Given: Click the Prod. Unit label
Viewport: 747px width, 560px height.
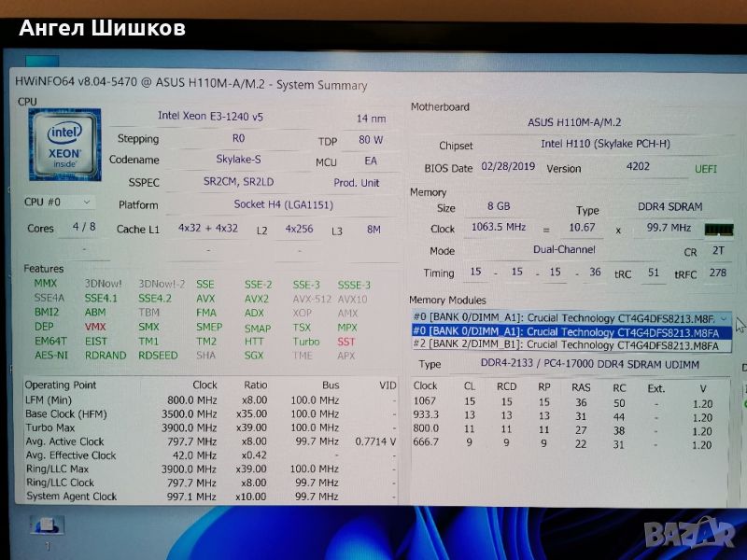Looking at the screenshot, I should tap(357, 183).
